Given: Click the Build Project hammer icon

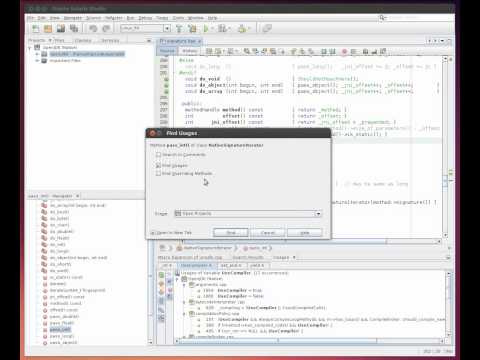Looking at the screenshot, I should click(x=179, y=29).
